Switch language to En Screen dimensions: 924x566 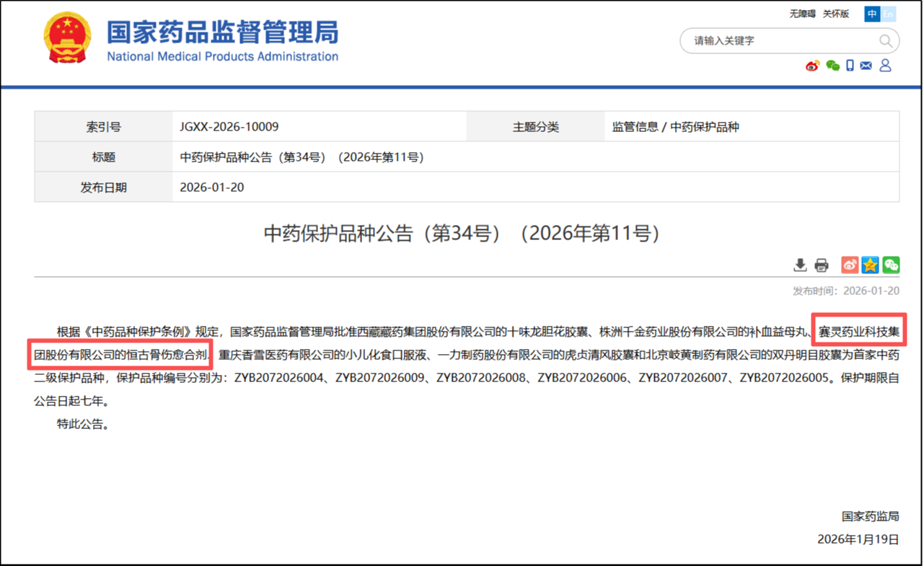tap(888, 14)
